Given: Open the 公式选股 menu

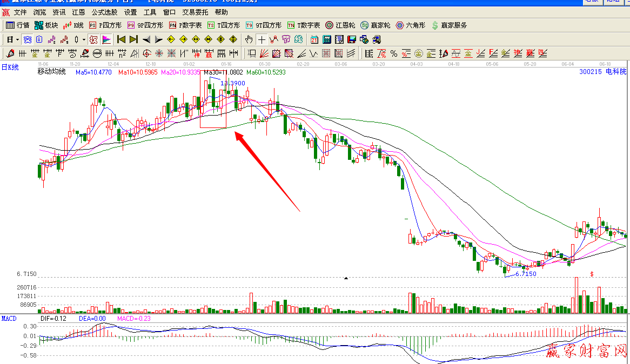Looking at the screenshot, I should 104,12.
